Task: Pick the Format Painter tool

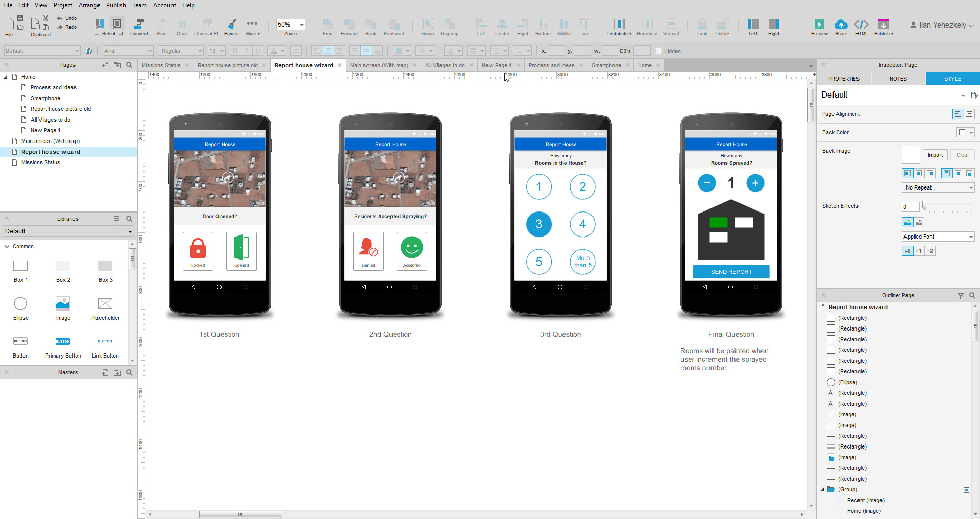Action: click(x=231, y=27)
